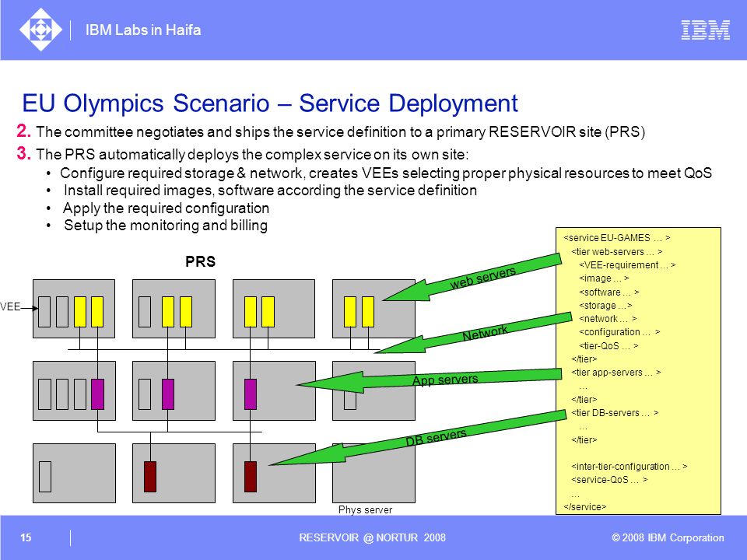
Task: Click the lone gray VEE in the bottom-left server
Action: 45,476
